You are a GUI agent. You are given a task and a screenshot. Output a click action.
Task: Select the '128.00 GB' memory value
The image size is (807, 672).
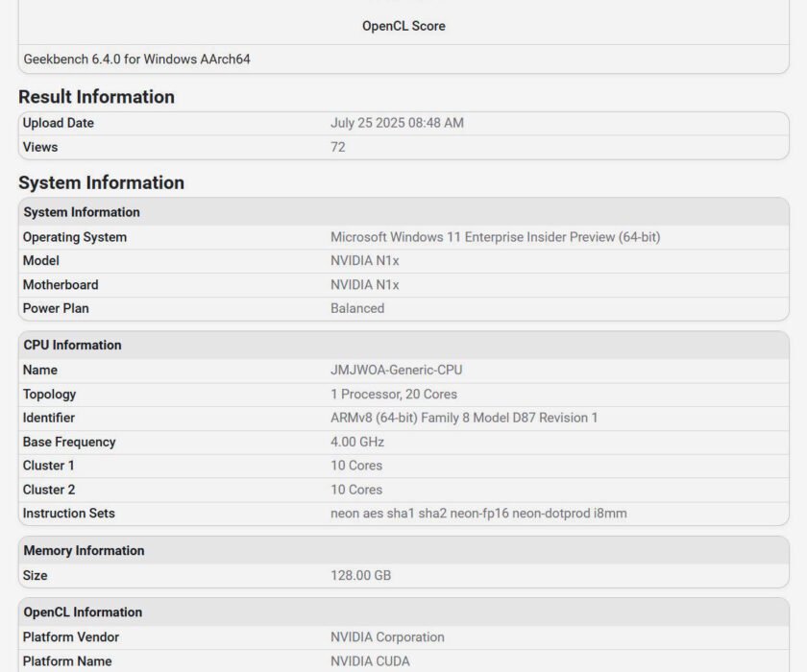pyautogui.click(x=361, y=576)
